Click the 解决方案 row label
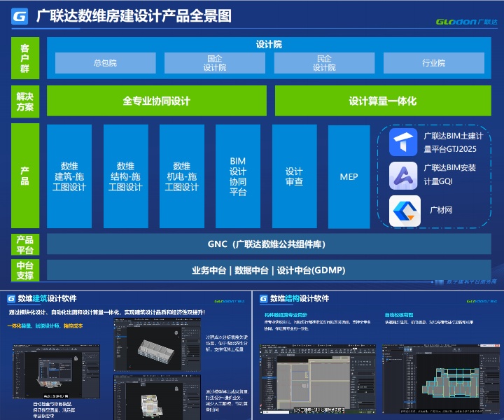The image size is (504, 420). 25,101
